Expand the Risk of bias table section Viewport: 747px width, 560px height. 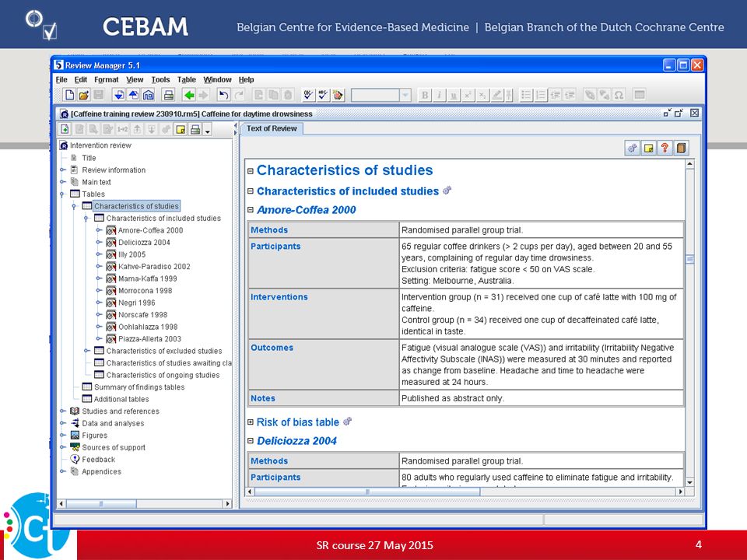tap(251, 422)
